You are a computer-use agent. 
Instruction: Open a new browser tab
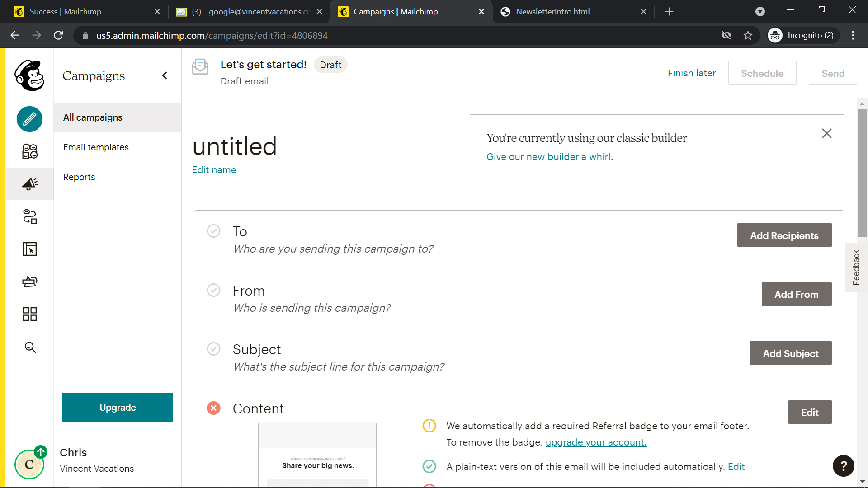[x=669, y=12]
